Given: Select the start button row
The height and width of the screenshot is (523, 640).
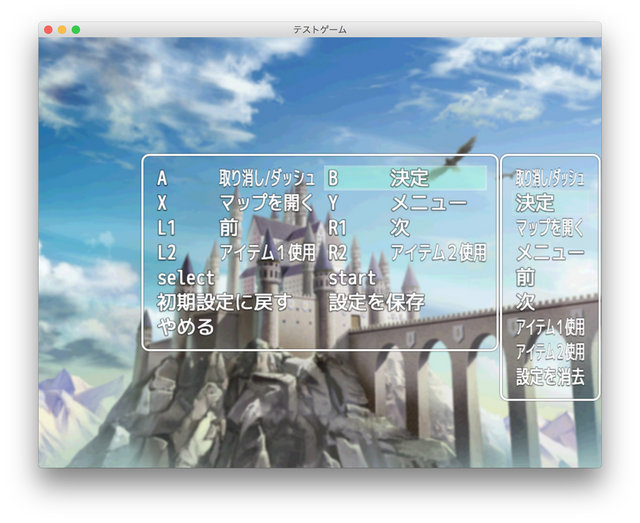Looking at the screenshot, I should pyautogui.click(x=405, y=277).
